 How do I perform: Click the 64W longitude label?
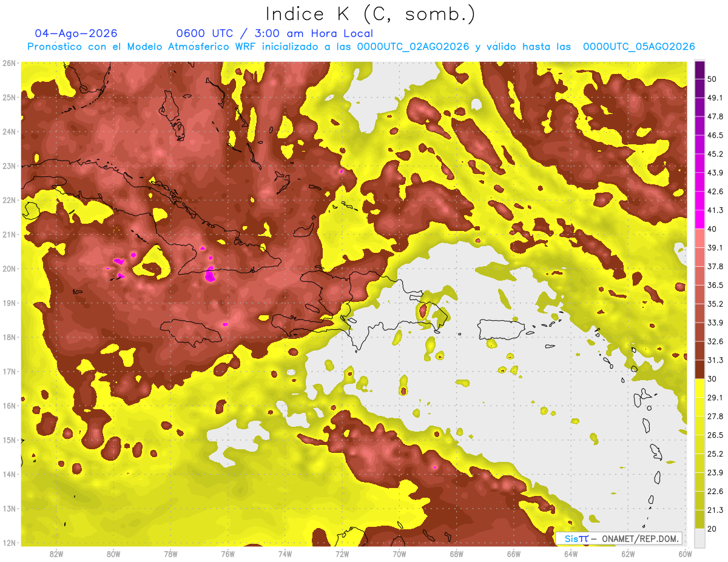point(571,554)
